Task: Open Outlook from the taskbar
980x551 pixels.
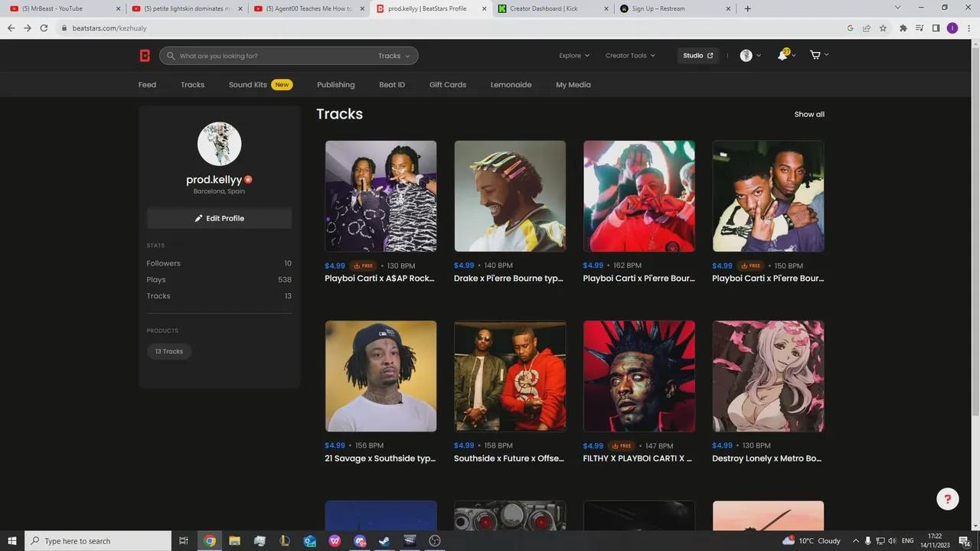Action: 310,541
